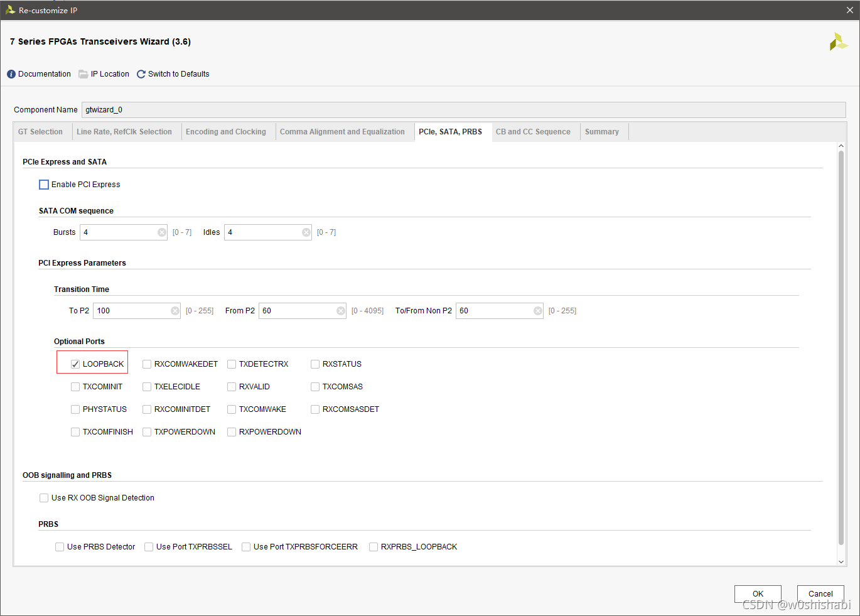This screenshot has width=860, height=616.
Task: Tick the TXDETECTRX checkbox
Action: 232,364
